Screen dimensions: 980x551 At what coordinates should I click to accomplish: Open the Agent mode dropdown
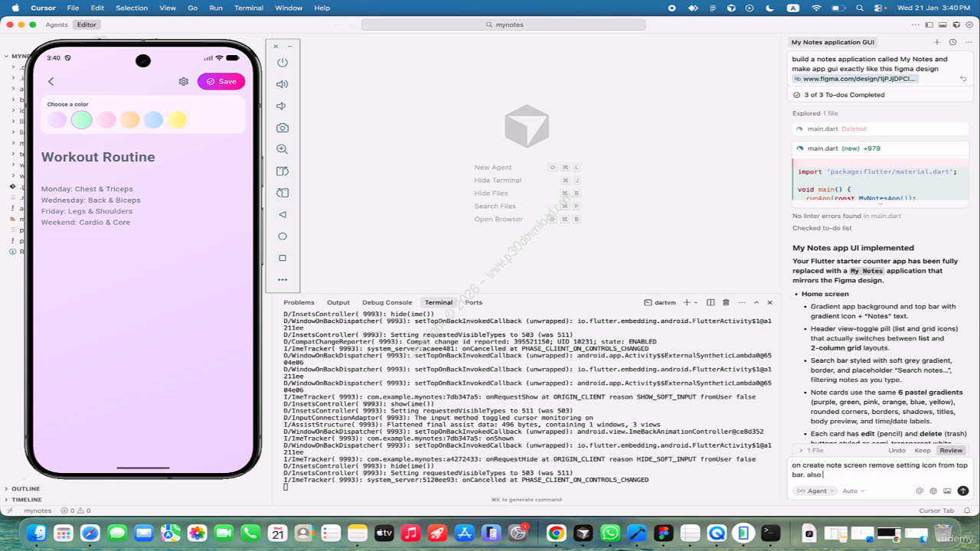coord(815,491)
